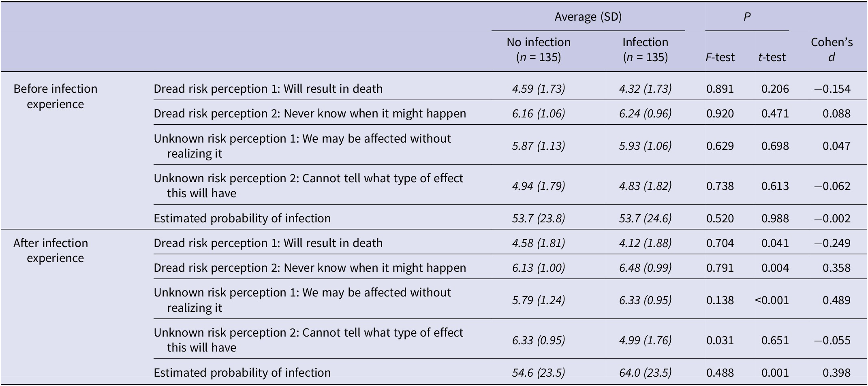Select the cell showing 64.0 (23.5)
Screen dimensions: 868x386
(x=645, y=373)
